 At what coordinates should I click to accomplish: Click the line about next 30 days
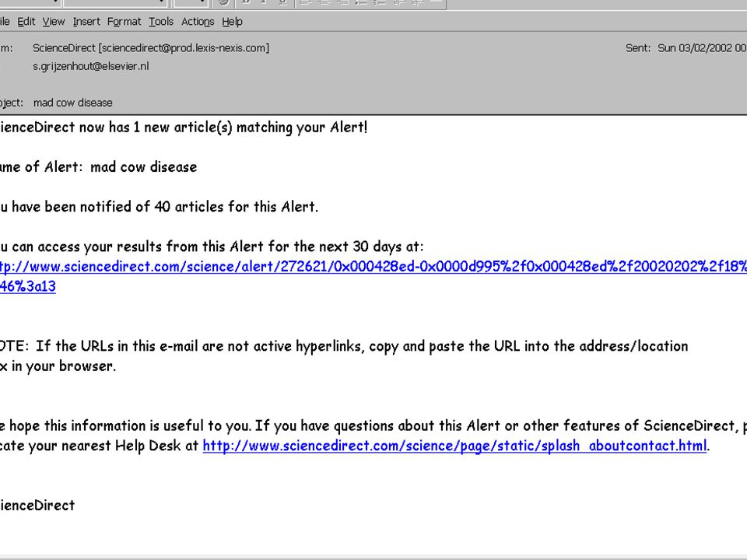(x=212, y=247)
